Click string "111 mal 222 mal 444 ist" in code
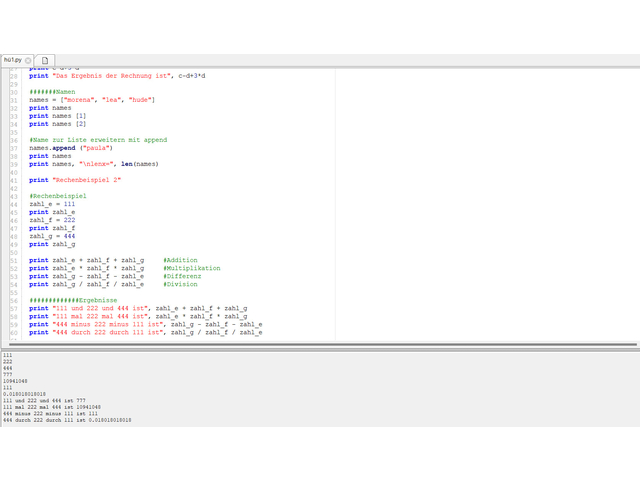Screen dimensions: 640x480 click(100, 316)
